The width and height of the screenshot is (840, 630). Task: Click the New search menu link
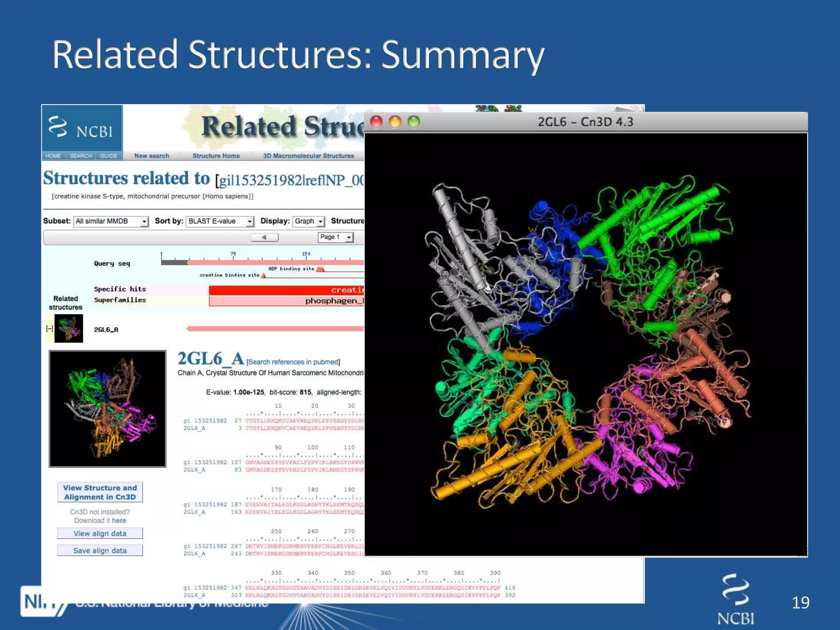[x=152, y=156]
